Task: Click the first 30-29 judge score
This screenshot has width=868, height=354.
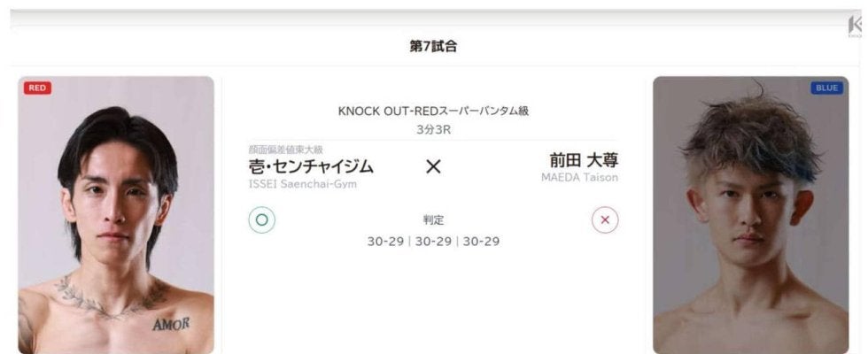Action: click(386, 242)
